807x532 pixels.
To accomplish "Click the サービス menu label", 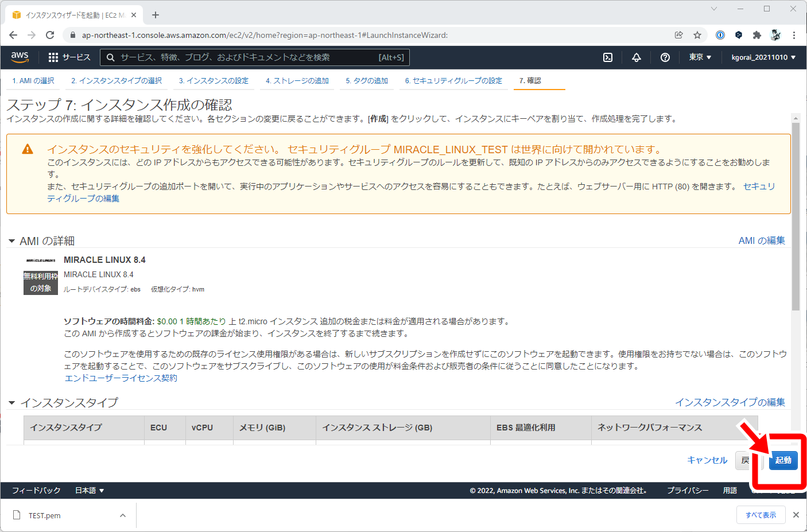I will (76, 57).
